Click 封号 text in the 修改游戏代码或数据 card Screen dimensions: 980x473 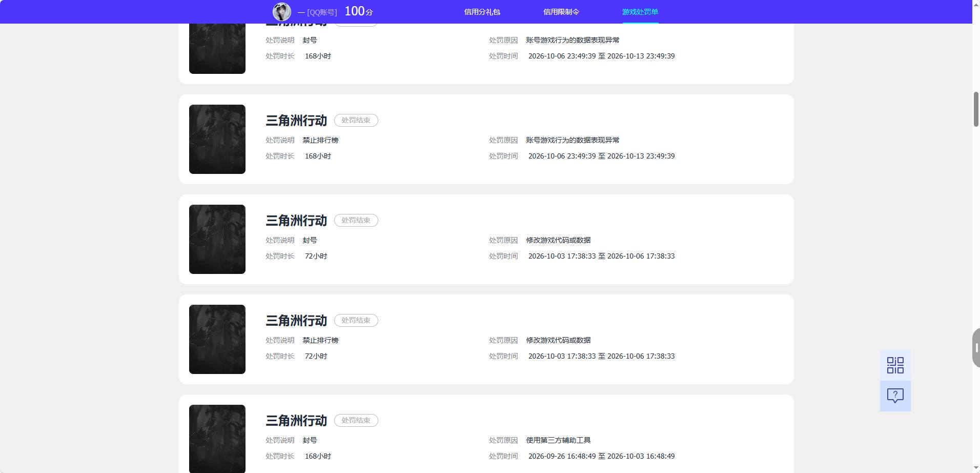tap(310, 240)
